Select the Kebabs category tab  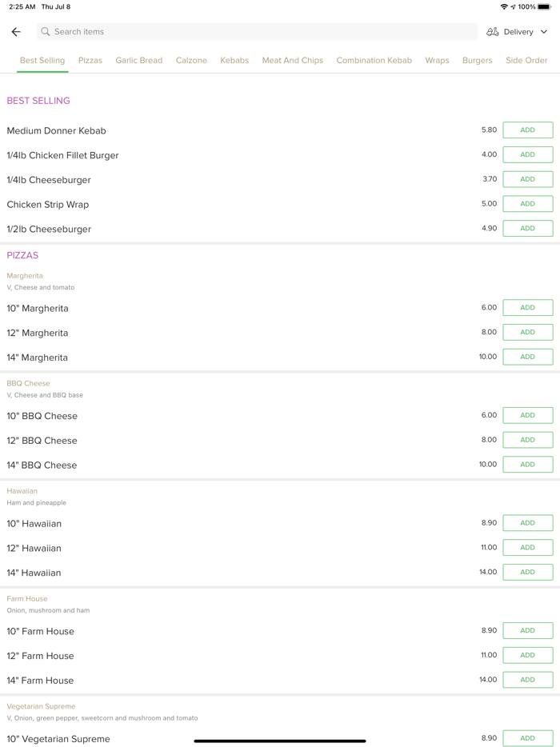234,60
